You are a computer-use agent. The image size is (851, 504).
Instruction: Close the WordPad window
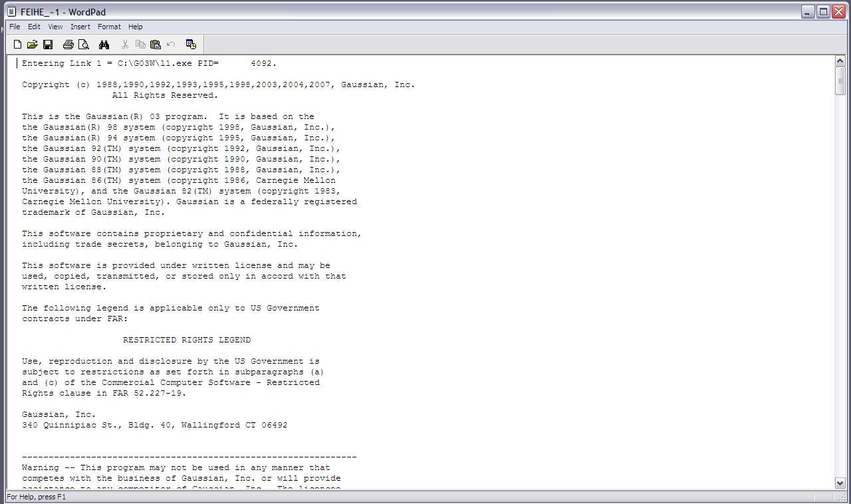click(838, 11)
